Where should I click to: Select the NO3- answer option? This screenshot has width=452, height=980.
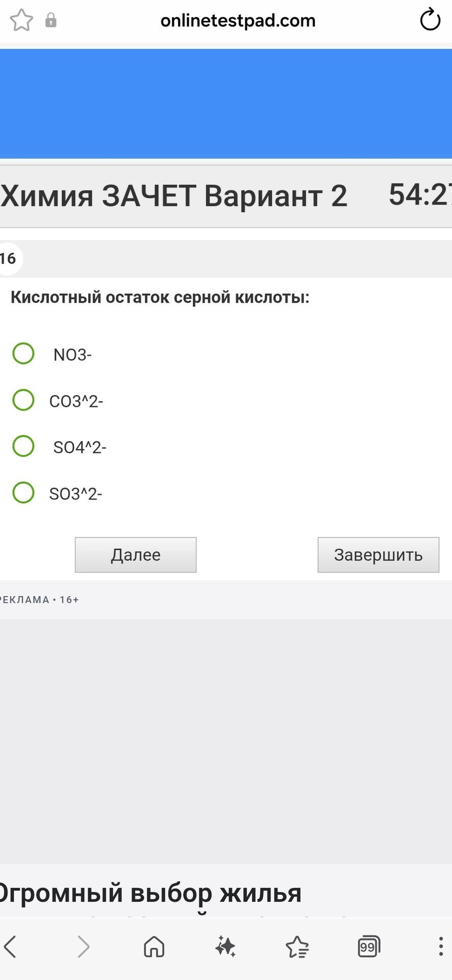coord(23,353)
